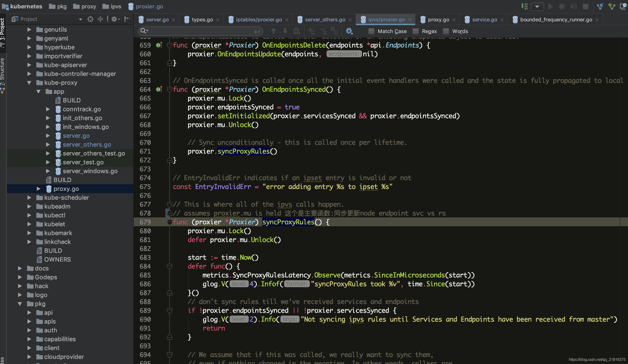Image resolution: width=628 pixels, height=364 pixels.
Task: Click the locate-in-project target icon
Action: [x=90, y=19]
